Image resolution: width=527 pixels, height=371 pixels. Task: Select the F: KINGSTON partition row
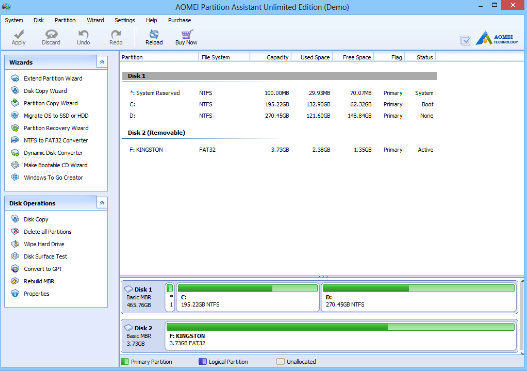click(x=279, y=150)
